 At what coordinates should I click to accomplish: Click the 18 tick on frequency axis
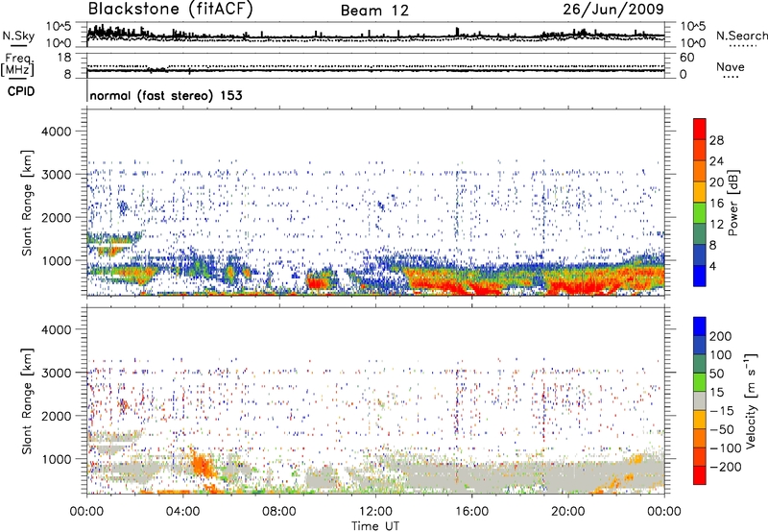click(x=63, y=58)
